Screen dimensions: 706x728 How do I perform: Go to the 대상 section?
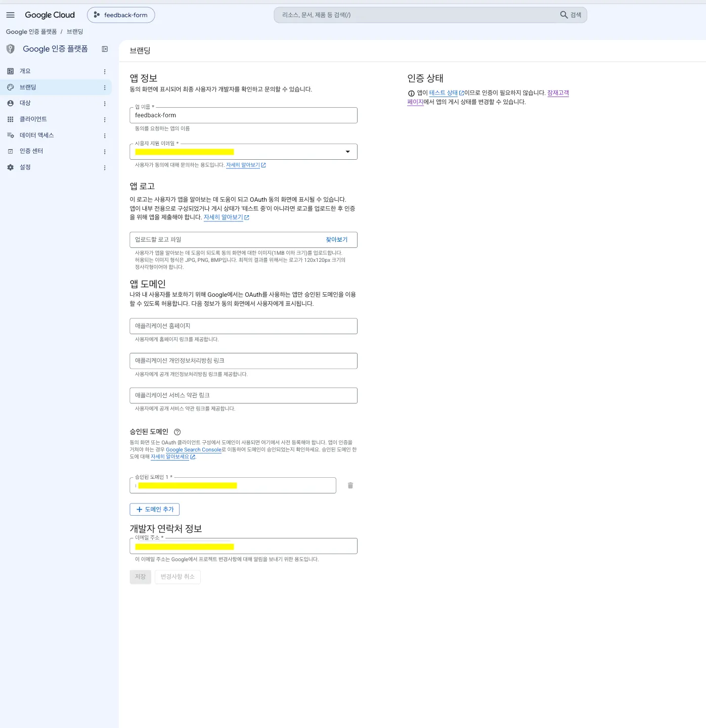(x=56, y=103)
